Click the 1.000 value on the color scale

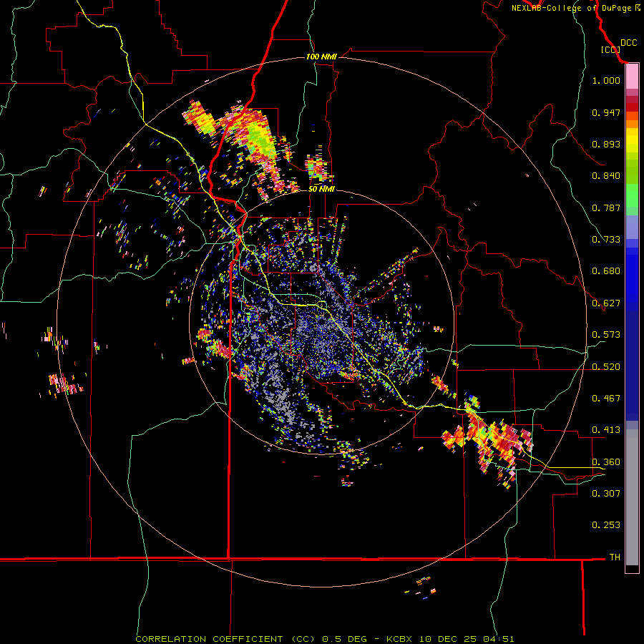(x=606, y=80)
